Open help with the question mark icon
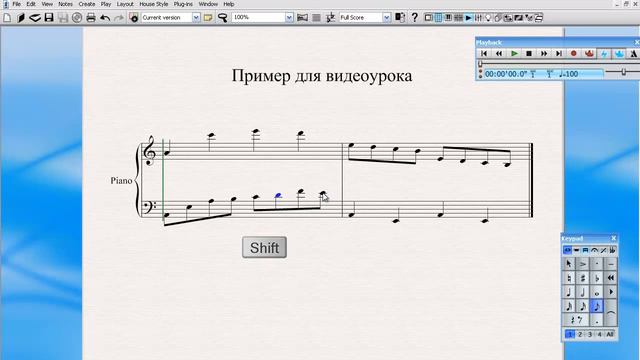Viewport: 640px width, 360px height. [x=414, y=18]
